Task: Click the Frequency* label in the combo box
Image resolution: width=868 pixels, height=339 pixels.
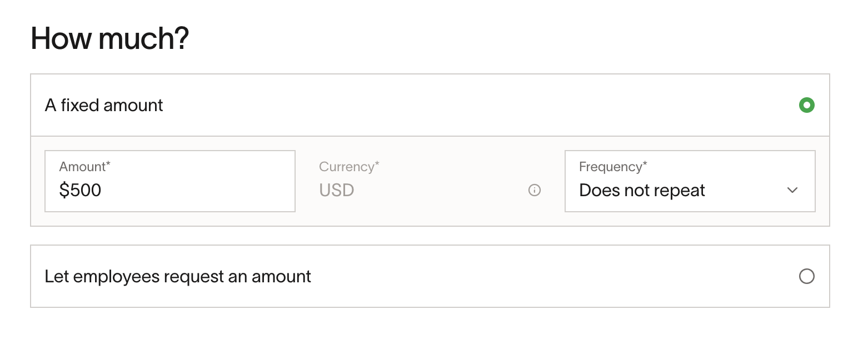Action: coord(613,167)
